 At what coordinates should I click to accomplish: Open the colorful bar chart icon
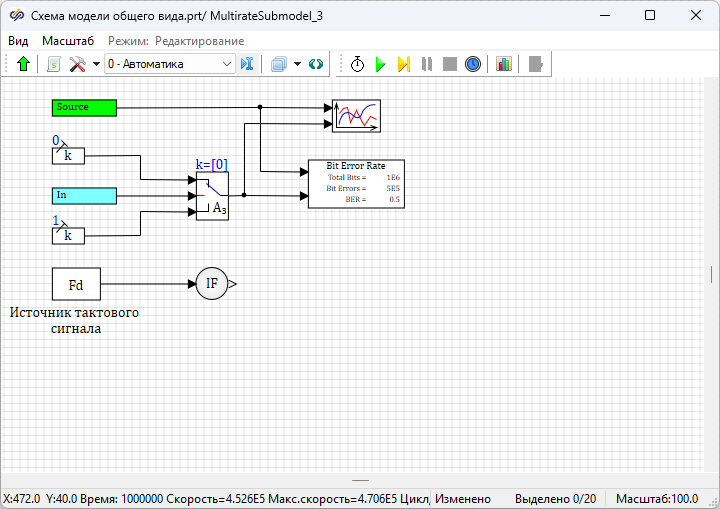tap(503, 64)
